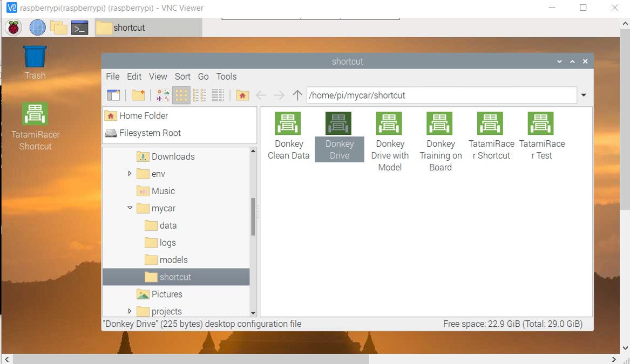Click the new window toolbar icon
630x364 pixels.
114,95
